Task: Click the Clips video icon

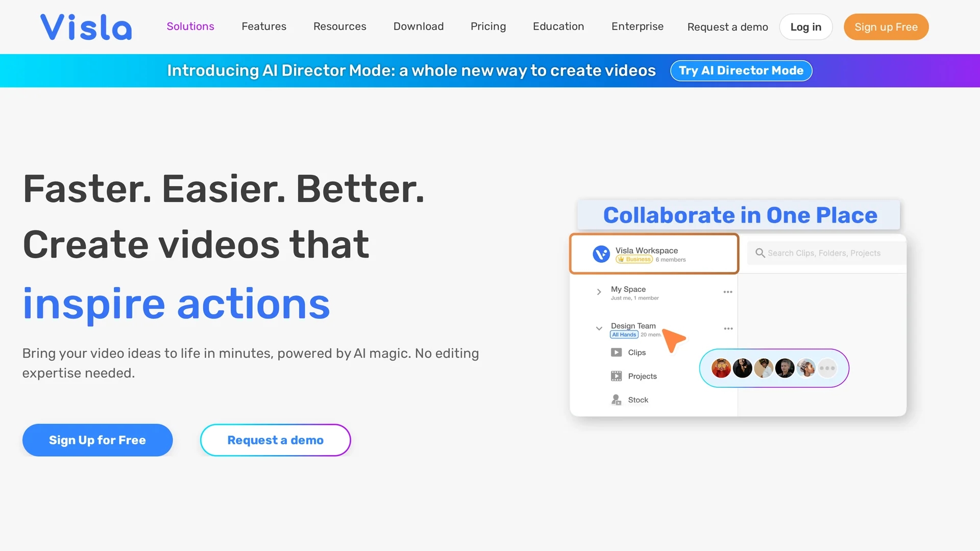Action: click(617, 353)
